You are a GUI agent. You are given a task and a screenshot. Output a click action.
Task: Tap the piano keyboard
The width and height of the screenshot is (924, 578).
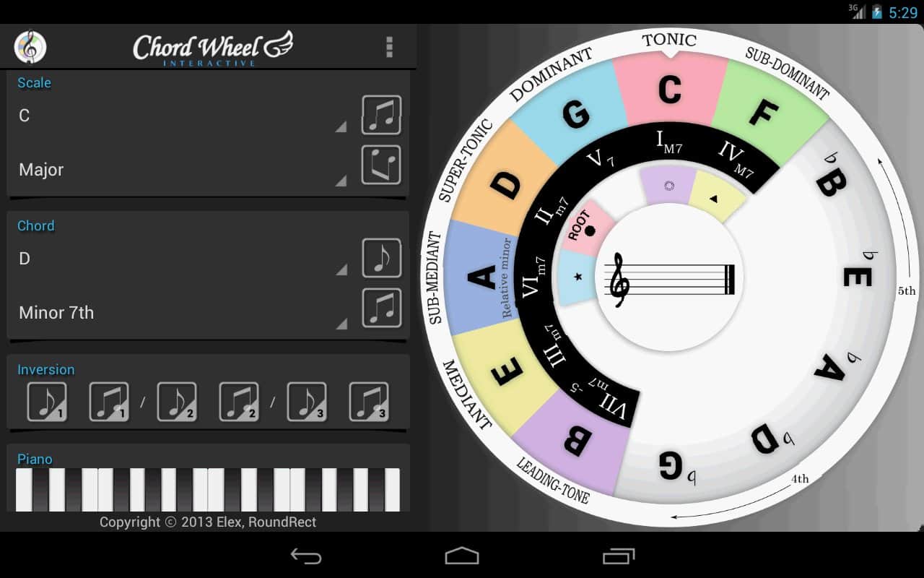208,489
